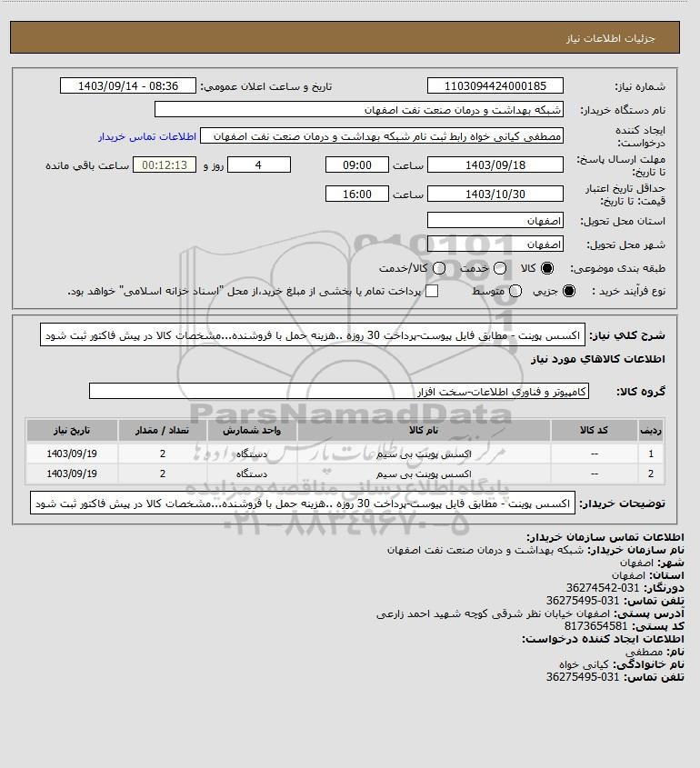700x768 pixels.
Task: Click the جزئیات اطلاعات نیاز header title
Action: (610, 38)
